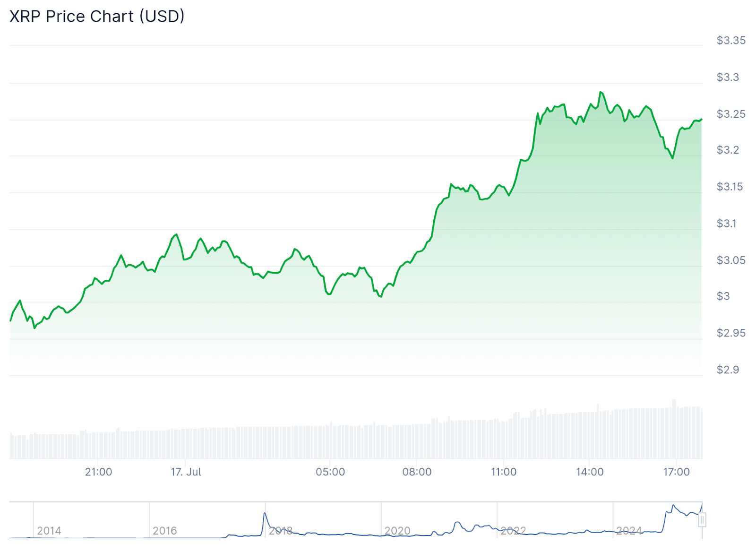Select the 17. Jul date axis label

tap(186, 472)
